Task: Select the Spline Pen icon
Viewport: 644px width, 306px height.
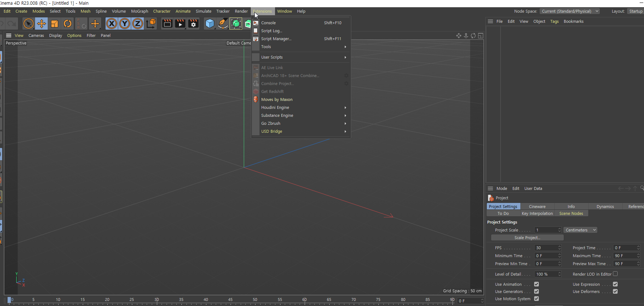Action: click(223, 24)
